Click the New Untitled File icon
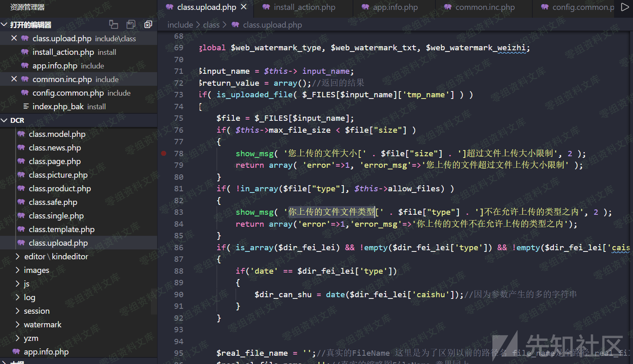This screenshot has height=364, width=633. click(x=113, y=25)
